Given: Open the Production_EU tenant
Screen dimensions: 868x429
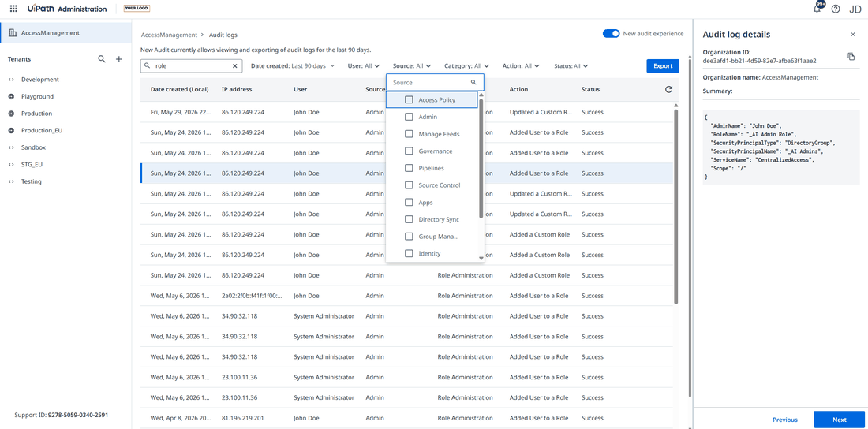Looking at the screenshot, I should (x=42, y=131).
